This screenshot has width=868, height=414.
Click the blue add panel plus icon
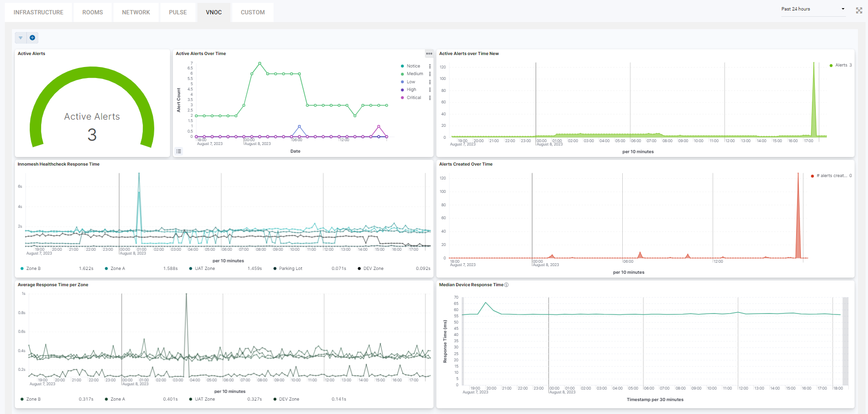pyautogui.click(x=32, y=38)
